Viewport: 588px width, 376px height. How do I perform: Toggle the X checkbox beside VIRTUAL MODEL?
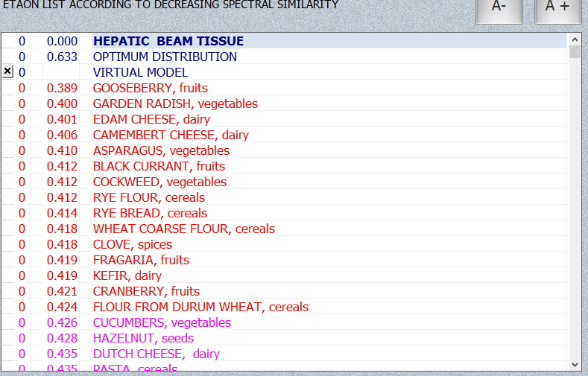(7, 71)
